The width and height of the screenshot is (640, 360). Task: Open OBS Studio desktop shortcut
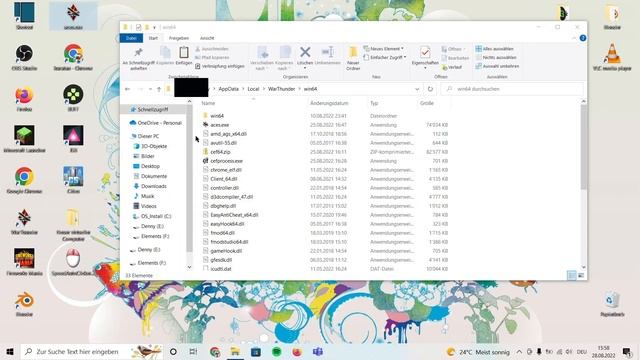pos(24,58)
